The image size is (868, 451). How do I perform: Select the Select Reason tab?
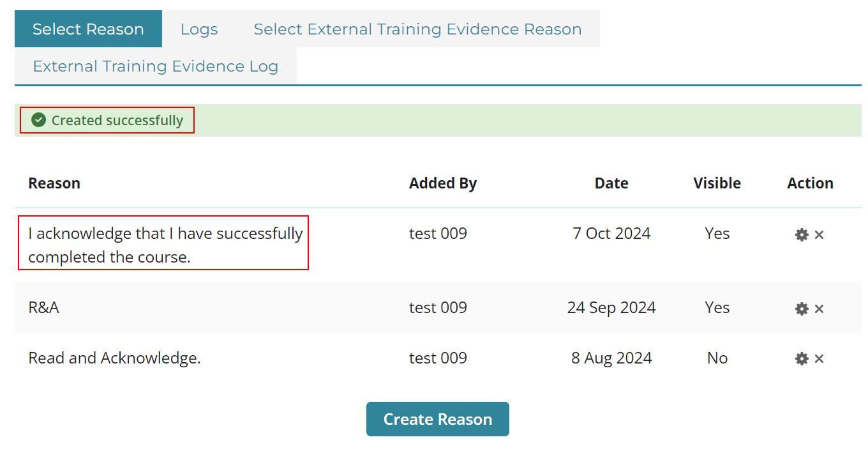click(x=88, y=29)
